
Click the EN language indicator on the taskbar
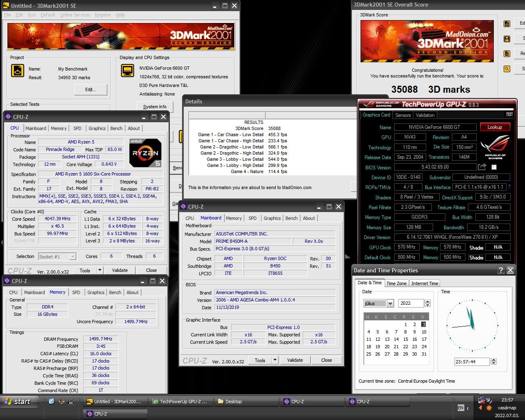click(x=461, y=408)
